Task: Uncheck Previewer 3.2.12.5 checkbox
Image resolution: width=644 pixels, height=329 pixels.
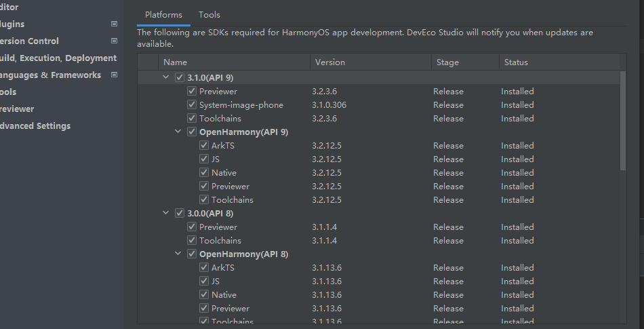Action: point(204,186)
